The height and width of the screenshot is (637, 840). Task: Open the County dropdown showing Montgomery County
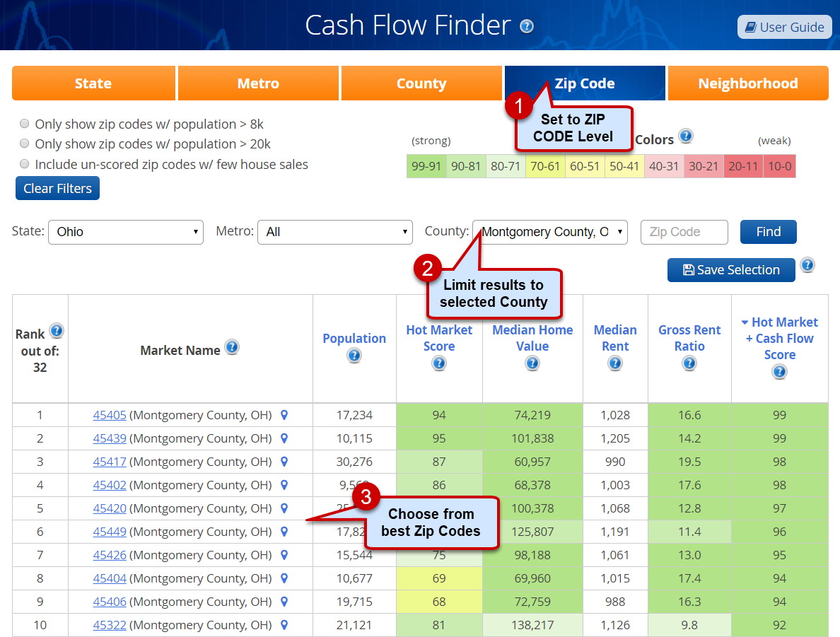[x=549, y=232]
